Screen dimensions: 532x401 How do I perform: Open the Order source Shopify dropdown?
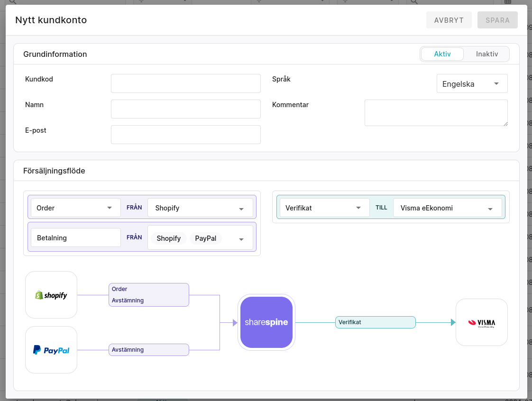coord(200,208)
